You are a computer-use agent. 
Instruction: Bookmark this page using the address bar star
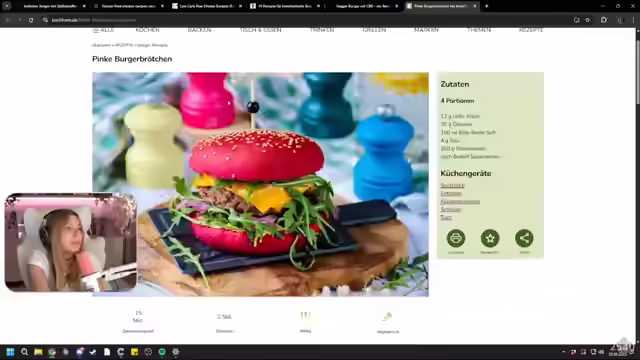point(588,20)
